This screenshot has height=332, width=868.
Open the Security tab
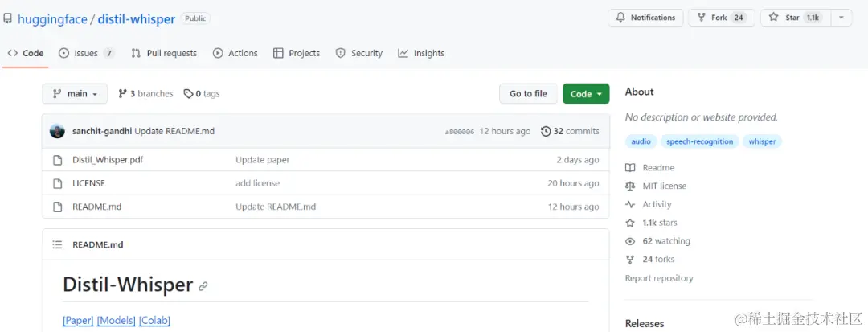(358, 53)
